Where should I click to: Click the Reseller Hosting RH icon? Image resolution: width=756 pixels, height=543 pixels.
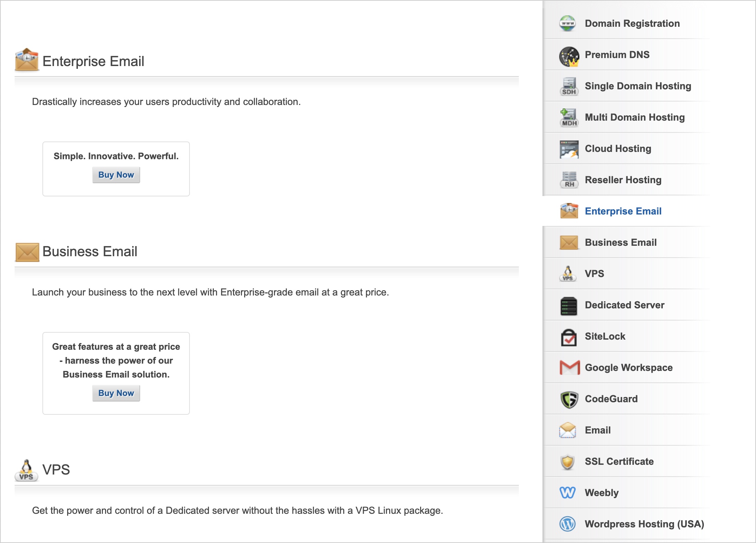[x=569, y=180]
